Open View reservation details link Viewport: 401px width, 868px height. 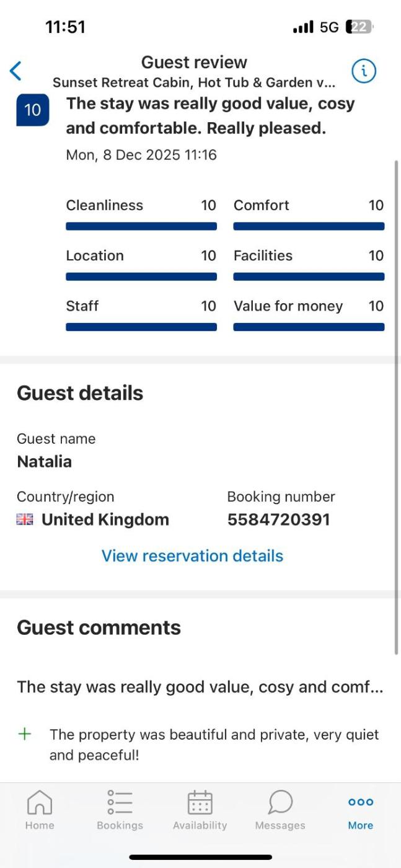click(x=192, y=556)
